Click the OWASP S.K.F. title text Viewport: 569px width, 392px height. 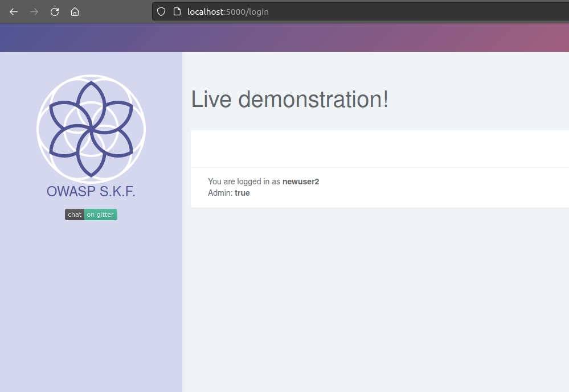(x=91, y=192)
